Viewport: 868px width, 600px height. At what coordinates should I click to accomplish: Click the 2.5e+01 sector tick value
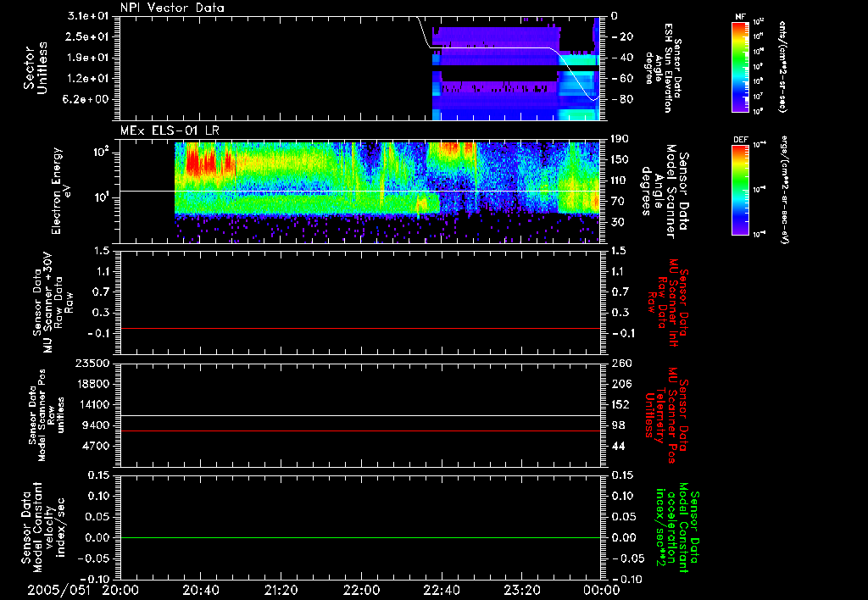click(x=87, y=36)
